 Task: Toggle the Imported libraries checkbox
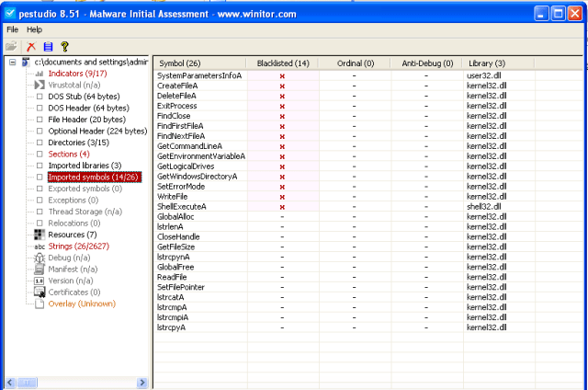pos(40,166)
